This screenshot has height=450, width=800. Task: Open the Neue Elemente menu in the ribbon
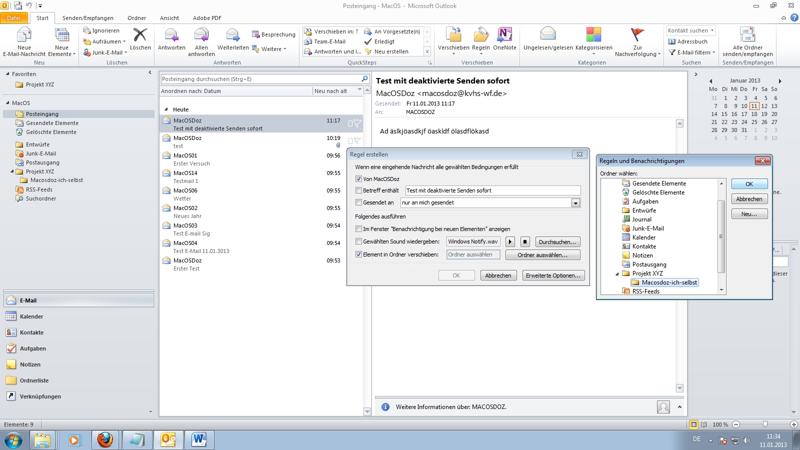(62, 42)
